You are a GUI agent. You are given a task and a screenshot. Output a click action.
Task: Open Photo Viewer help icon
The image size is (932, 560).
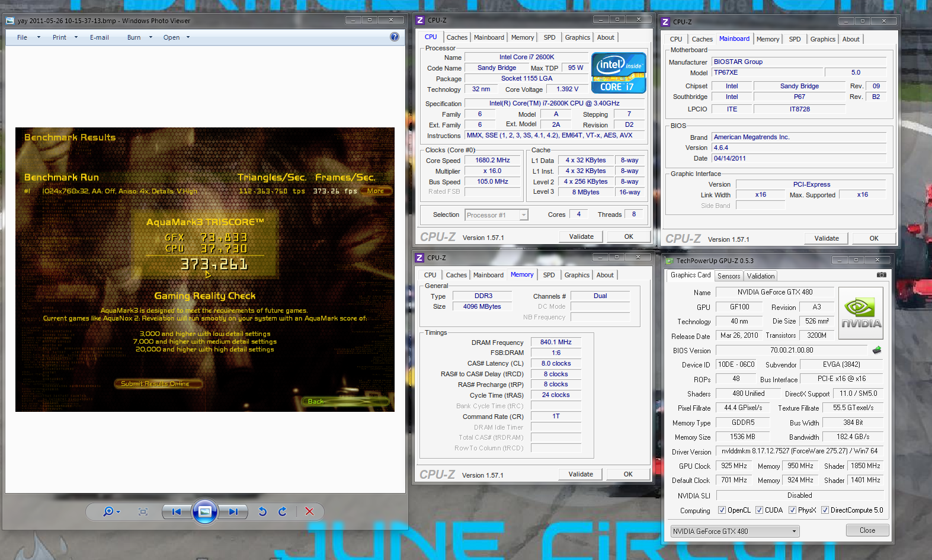click(x=395, y=37)
